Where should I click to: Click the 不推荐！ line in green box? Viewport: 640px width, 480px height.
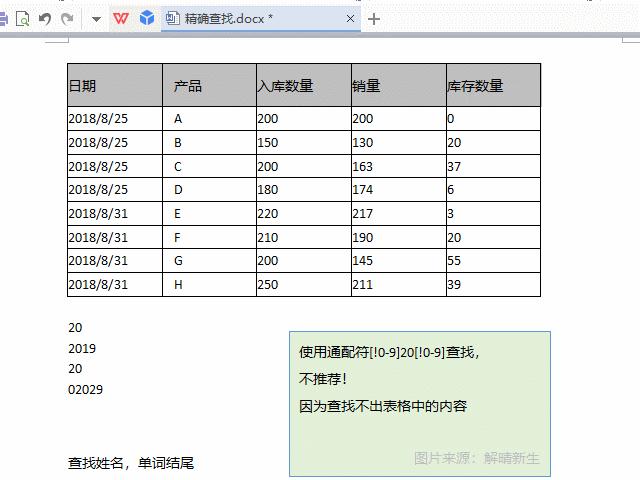(x=323, y=379)
